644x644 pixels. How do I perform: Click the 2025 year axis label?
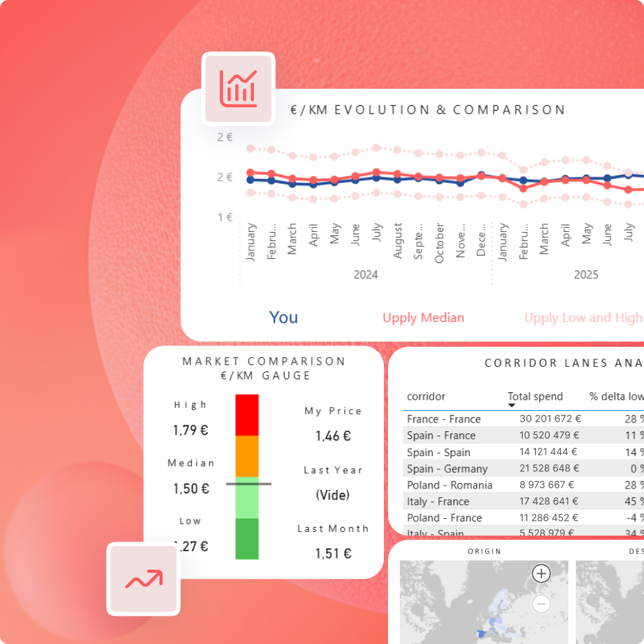586,275
